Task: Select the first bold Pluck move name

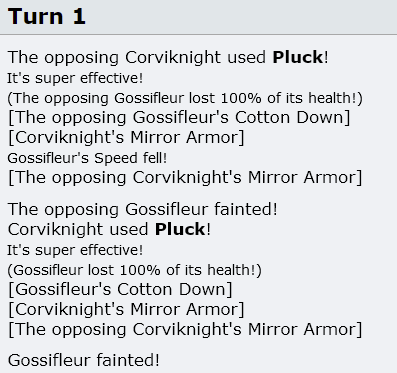Action: click(x=298, y=57)
